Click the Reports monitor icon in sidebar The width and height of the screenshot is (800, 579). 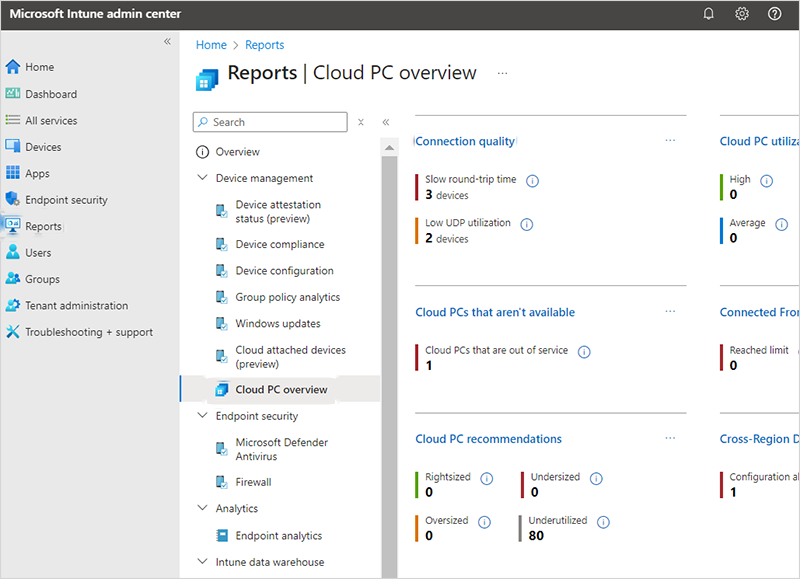[13, 225]
